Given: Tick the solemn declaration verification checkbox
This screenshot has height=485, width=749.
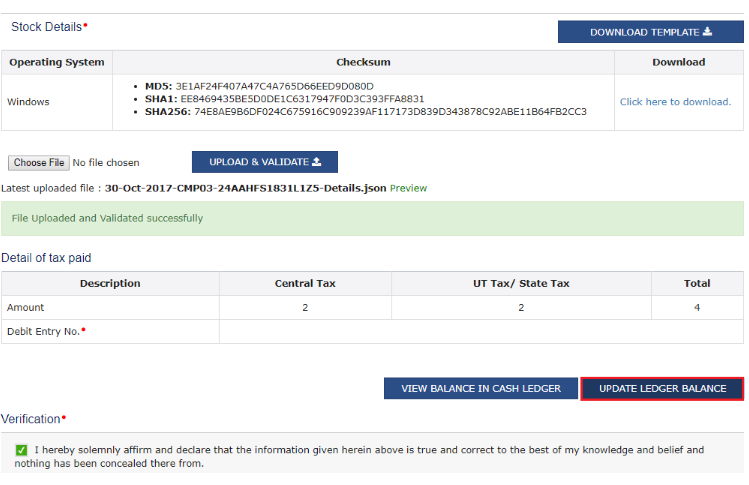Looking at the screenshot, I should tap(21, 451).
